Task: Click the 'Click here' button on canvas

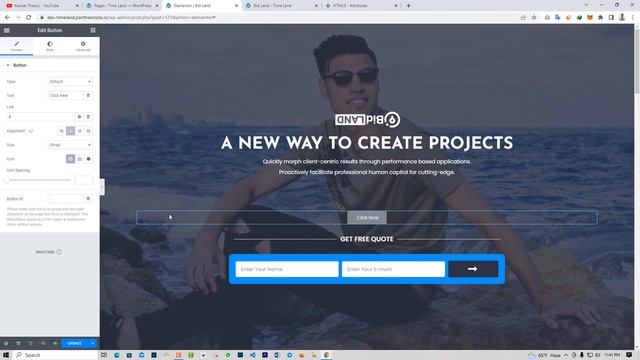Action: coord(367,218)
